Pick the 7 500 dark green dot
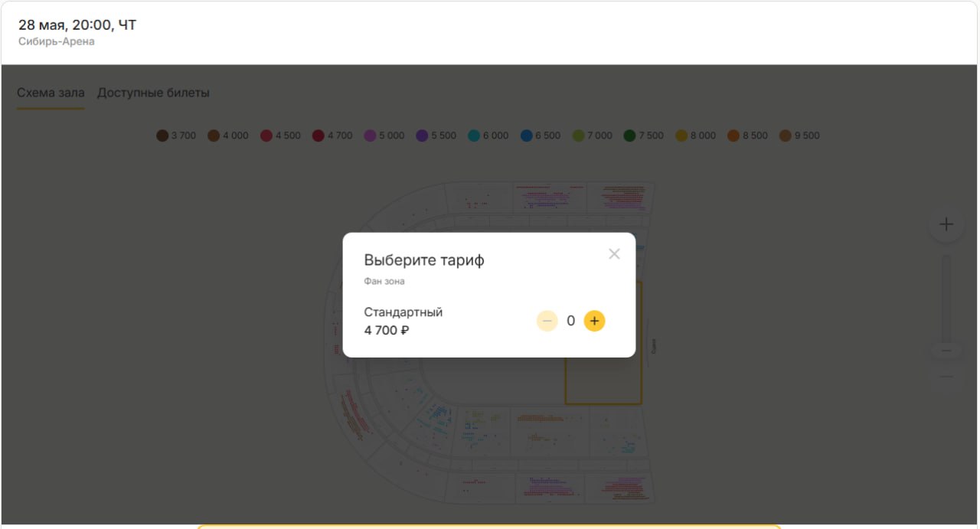Screen dimensions: 980x529 click(630, 136)
